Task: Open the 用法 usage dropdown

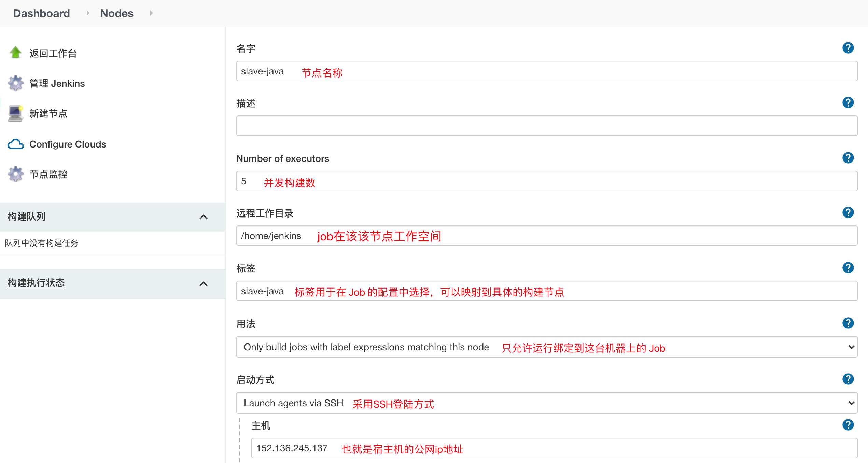Action: coord(546,347)
